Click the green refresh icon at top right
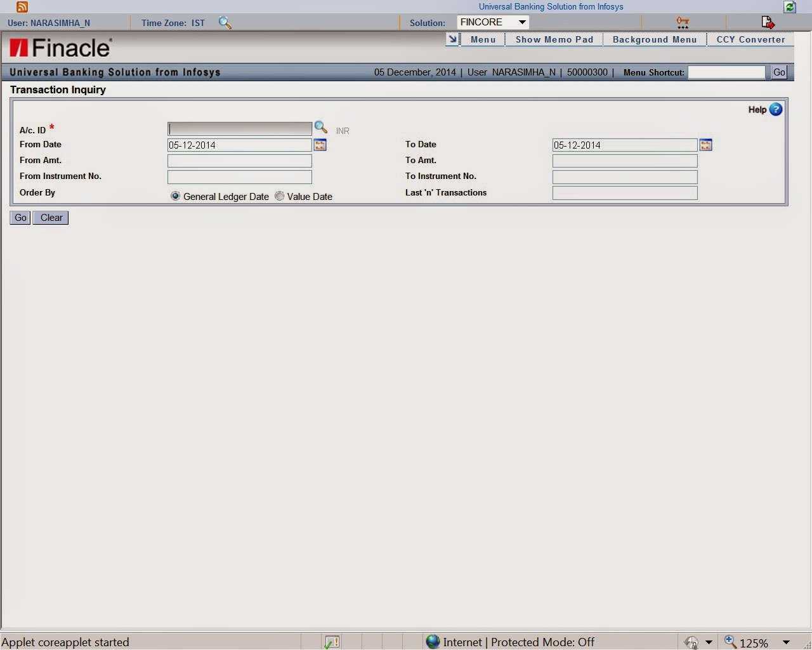The image size is (812, 650). coord(790,7)
